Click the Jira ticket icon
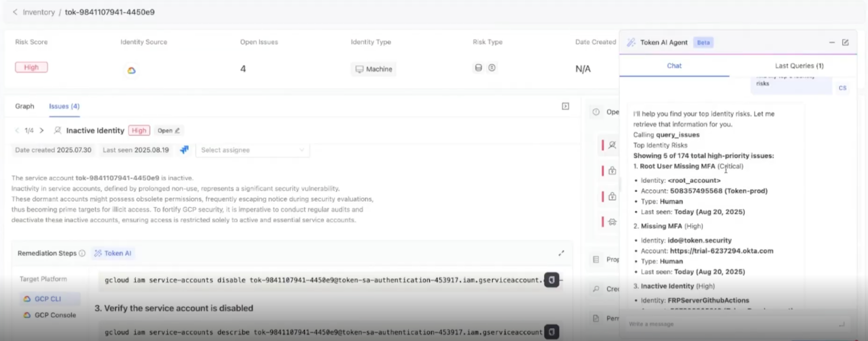This screenshot has width=868, height=341. 184,150
